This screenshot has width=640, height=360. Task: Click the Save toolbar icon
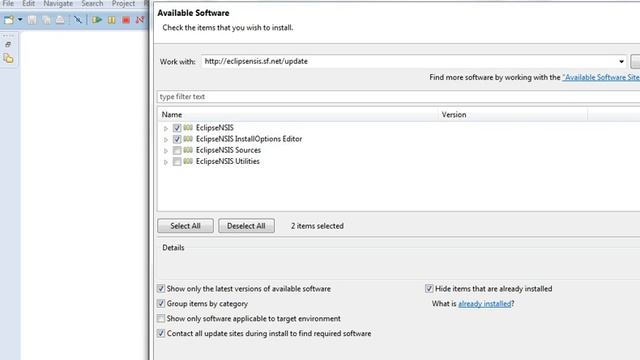click(32, 20)
